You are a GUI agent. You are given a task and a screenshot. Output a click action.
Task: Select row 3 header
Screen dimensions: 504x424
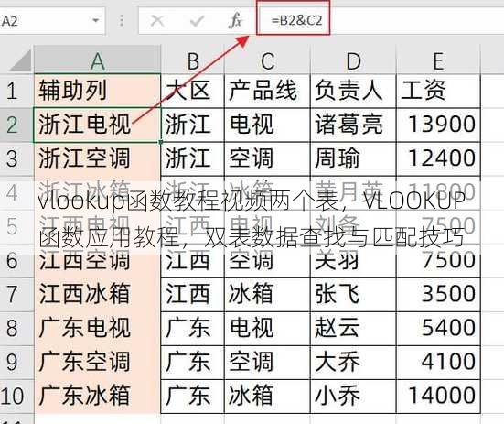(x=16, y=158)
